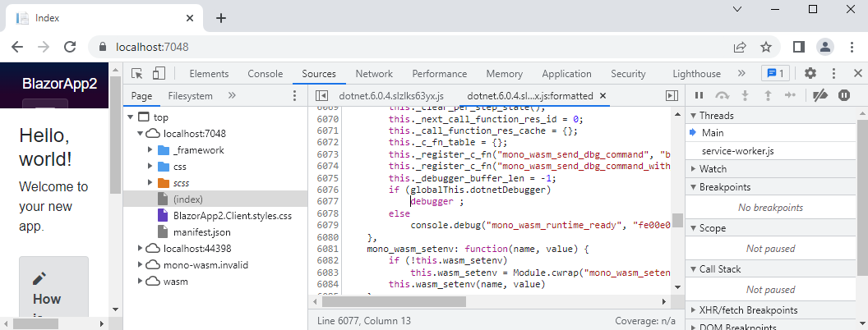Bookmark this page star icon
Image resolution: width=868 pixels, height=330 pixels.
point(765,47)
